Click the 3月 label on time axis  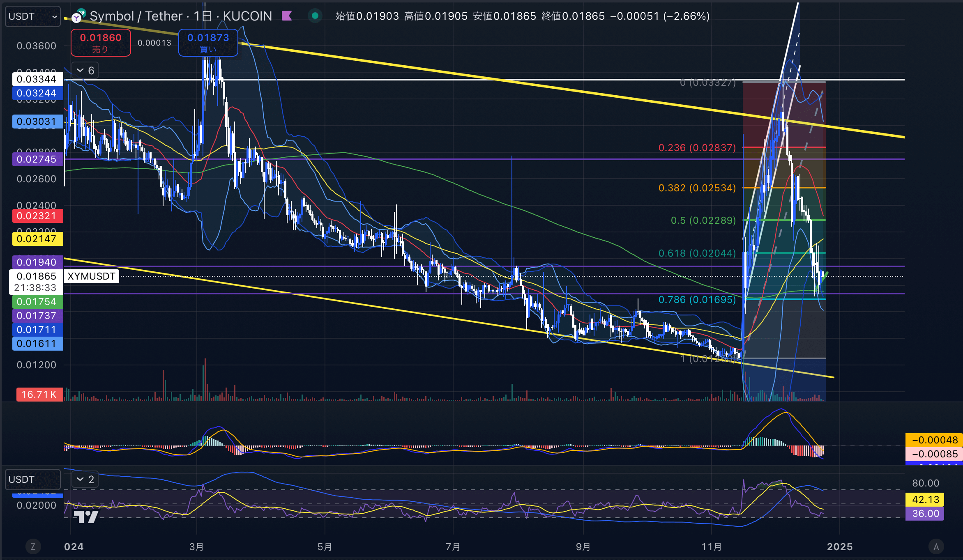tap(196, 547)
